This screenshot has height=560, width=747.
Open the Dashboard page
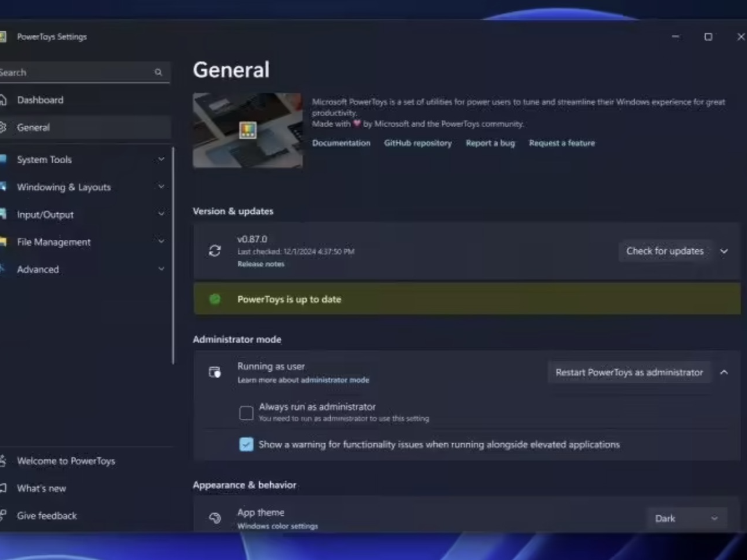pos(85,100)
